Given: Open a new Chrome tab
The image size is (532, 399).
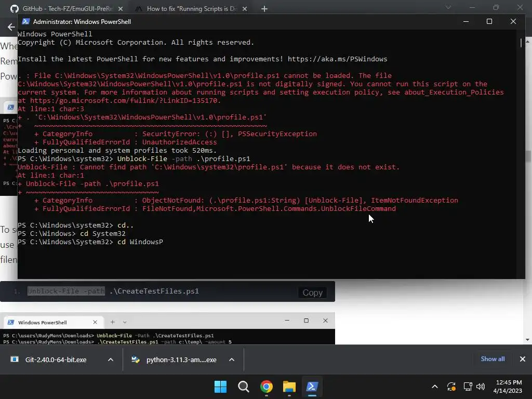Looking at the screenshot, I should 264,9.
